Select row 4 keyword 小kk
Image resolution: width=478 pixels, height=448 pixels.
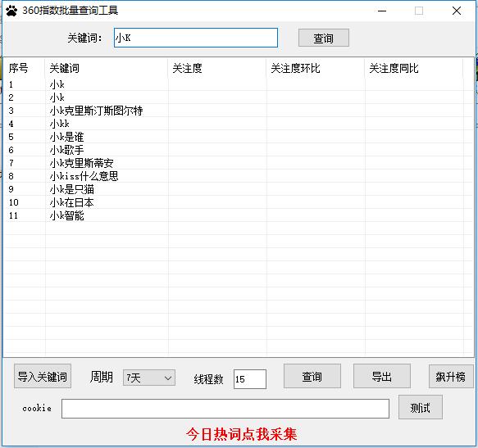60,124
